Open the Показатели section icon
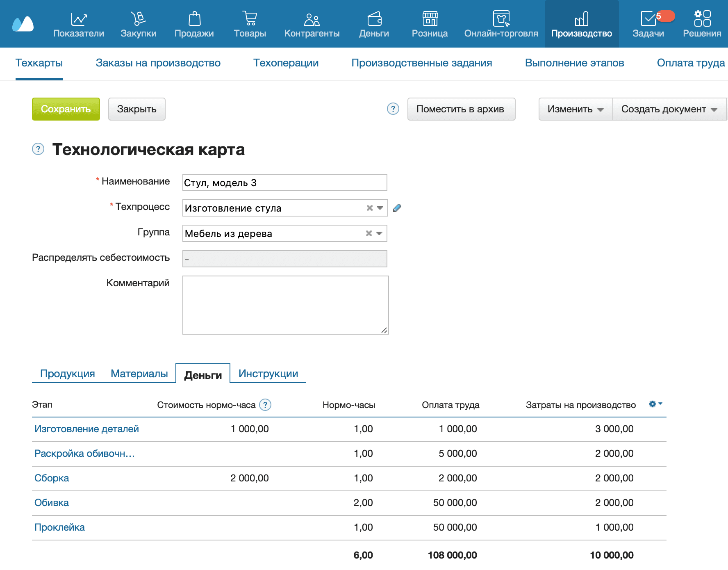Viewport: 728px width, 570px height. click(78, 19)
